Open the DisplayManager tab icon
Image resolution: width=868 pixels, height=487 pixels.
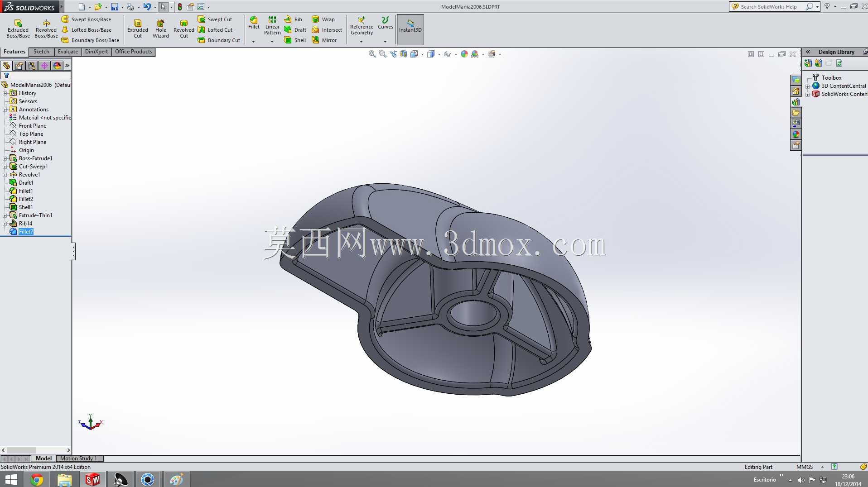57,66
